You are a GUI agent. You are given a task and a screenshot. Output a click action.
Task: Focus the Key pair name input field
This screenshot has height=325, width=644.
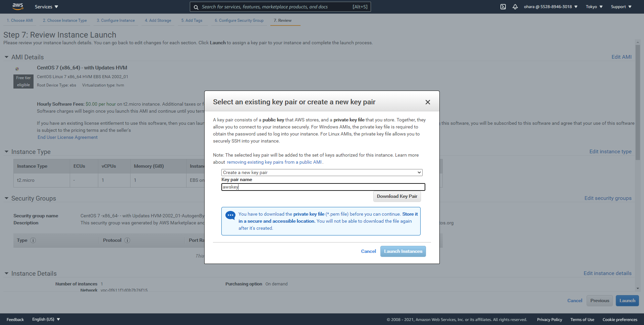323,187
